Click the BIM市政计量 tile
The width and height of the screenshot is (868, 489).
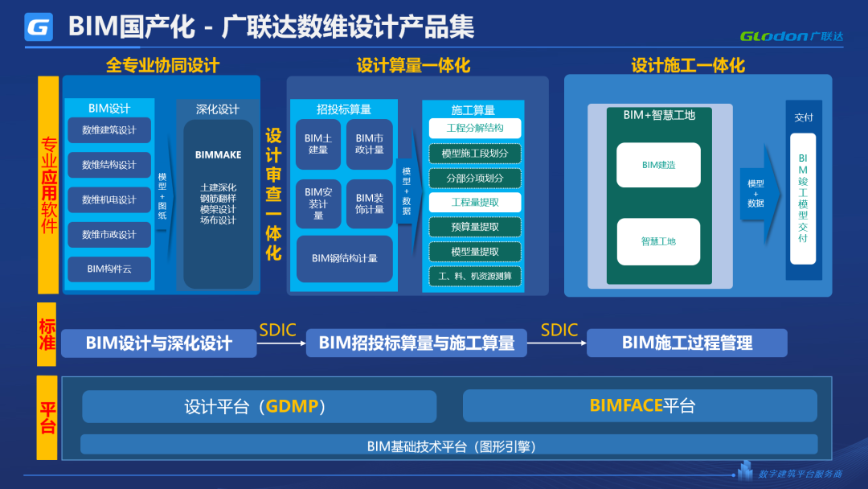369,145
